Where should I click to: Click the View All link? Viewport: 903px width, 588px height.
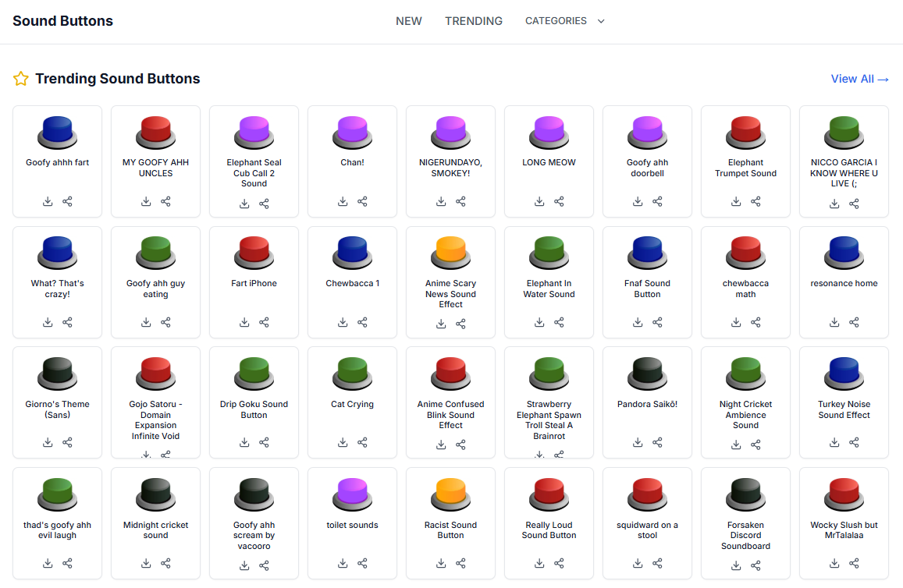(x=859, y=79)
